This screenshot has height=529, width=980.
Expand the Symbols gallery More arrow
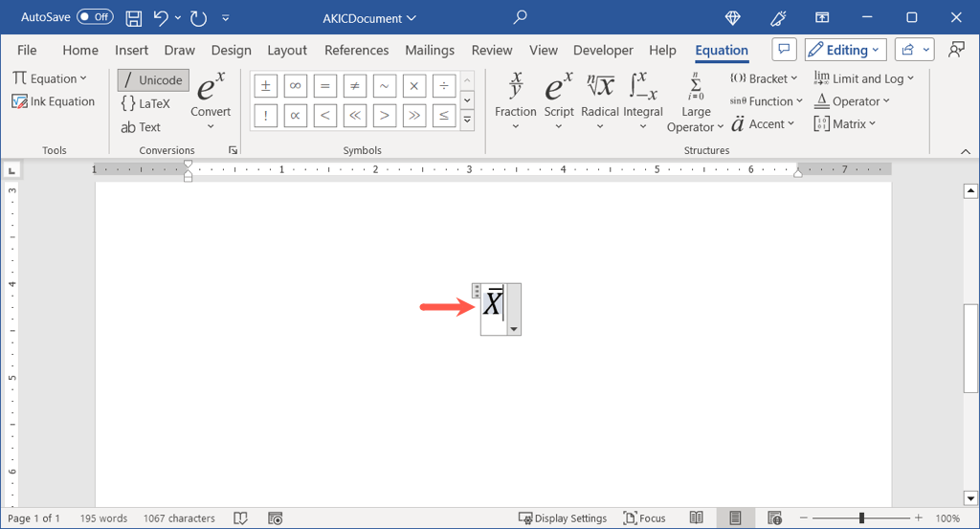tap(467, 120)
